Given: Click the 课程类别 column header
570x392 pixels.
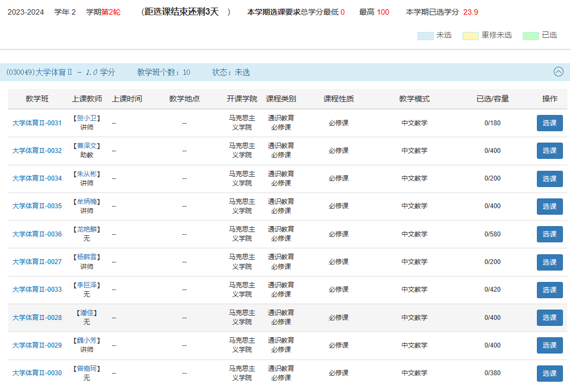Looking at the screenshot, I should (281, 99).
